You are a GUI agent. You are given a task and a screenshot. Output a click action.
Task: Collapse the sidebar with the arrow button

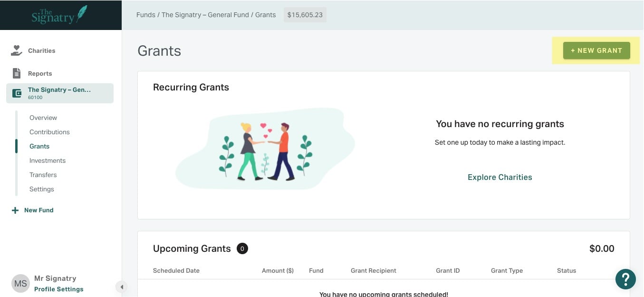point(122,287)
